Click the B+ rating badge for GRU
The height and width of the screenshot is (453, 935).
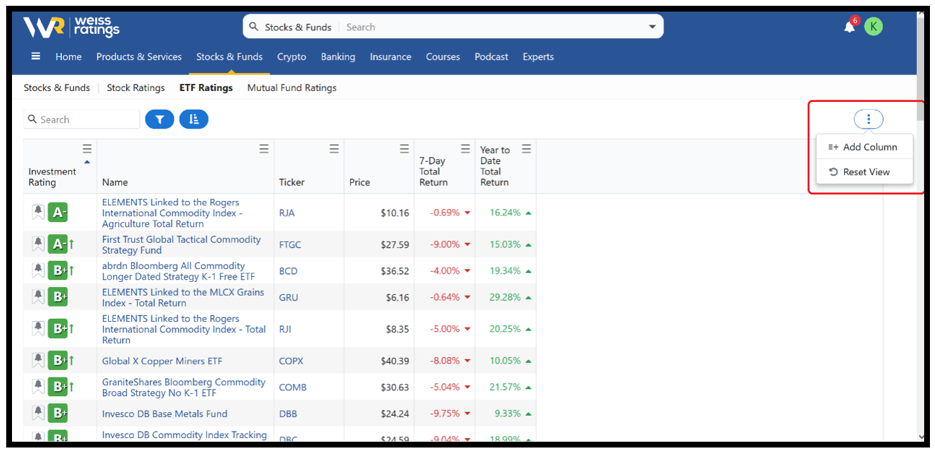58,297
